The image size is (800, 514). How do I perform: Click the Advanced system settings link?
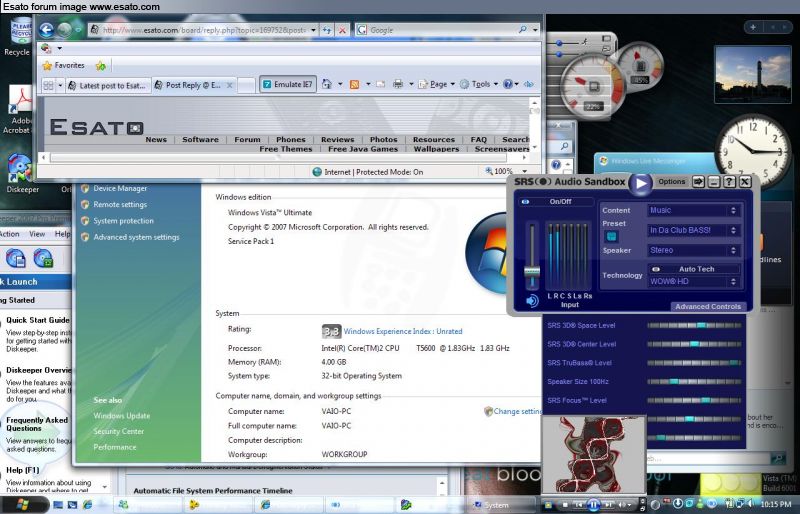tap(136, 237)
